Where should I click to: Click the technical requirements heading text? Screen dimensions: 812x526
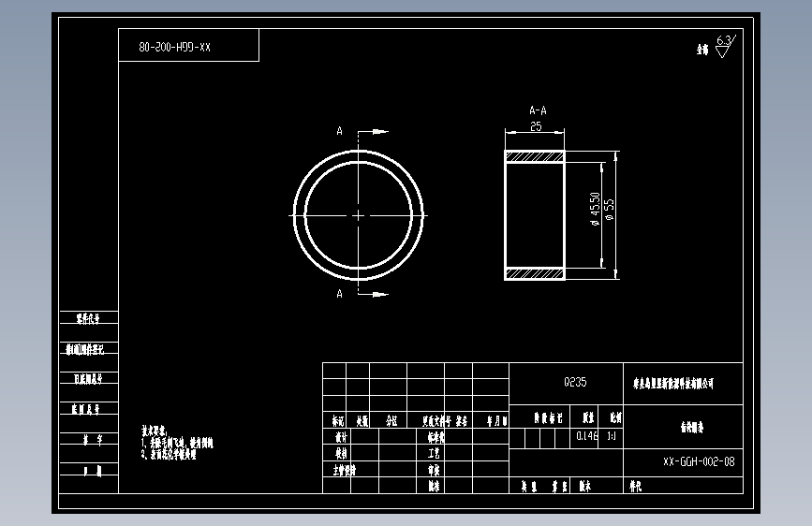(x=154, y=431)
